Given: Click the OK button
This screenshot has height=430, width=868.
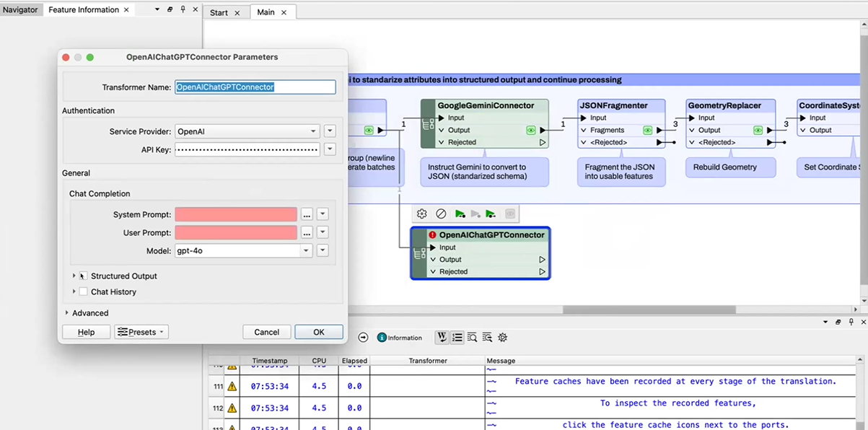Looking at the screenshot, I should 318,332.
